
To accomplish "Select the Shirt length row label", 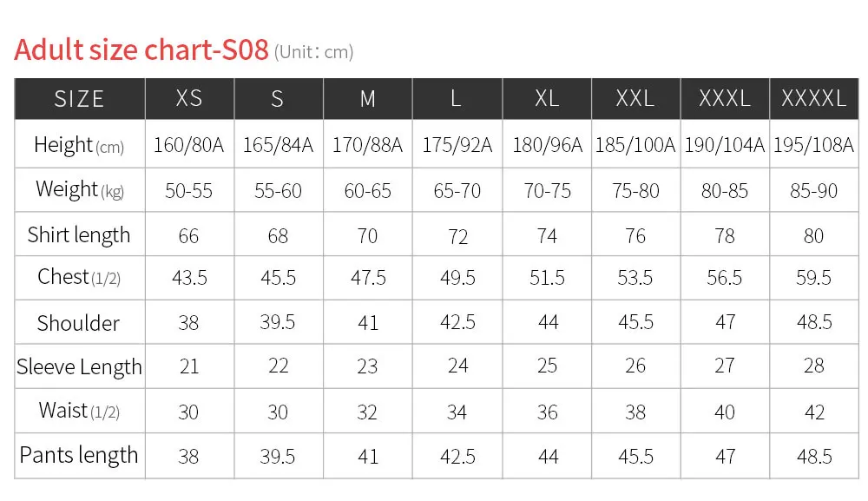I will click(x=79, y=235).
